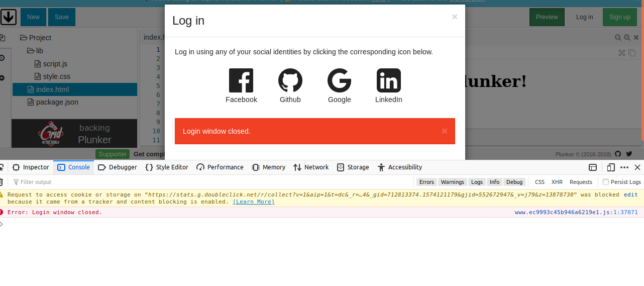Open script.js in file tree

tap(51, 64)
